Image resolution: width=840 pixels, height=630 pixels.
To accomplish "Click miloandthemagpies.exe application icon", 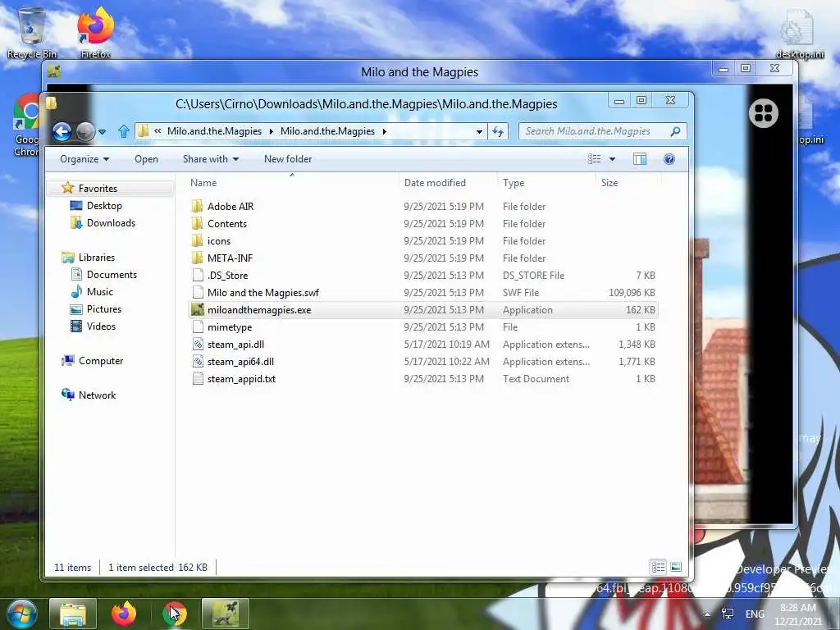I will click(x=198, y=309).
